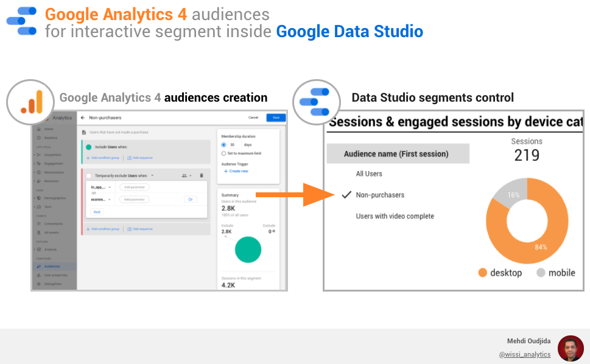
Task: Open Conversions in the Analytics sidebar
Action: (x=54, y=223)
